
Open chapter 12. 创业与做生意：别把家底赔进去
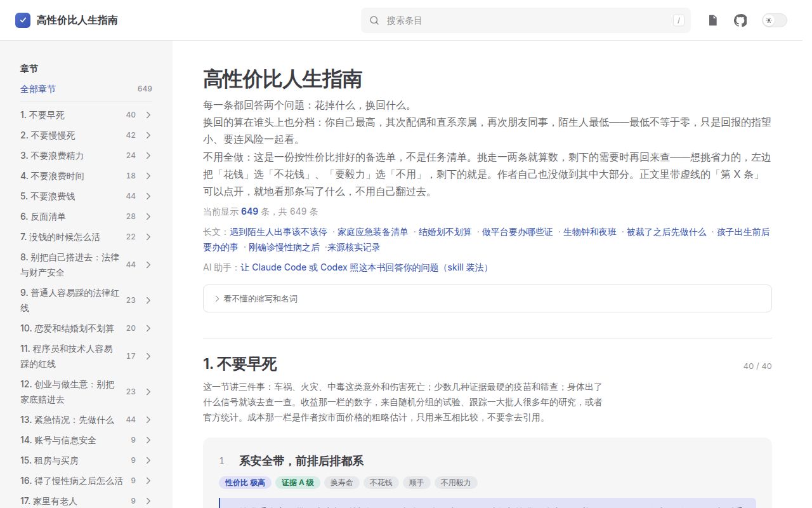(x=68, y=392)
